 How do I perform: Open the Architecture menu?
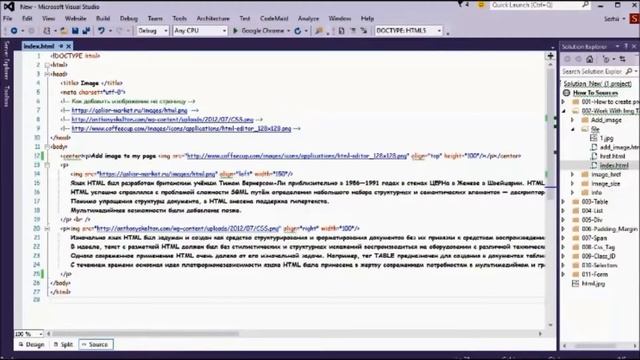(x=213, y=18)
